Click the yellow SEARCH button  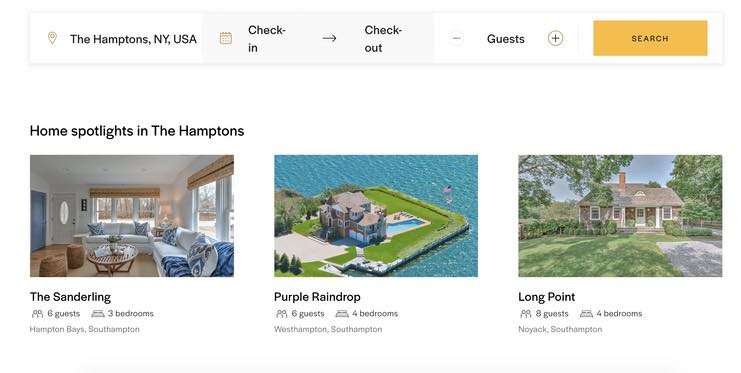(650, 38)
